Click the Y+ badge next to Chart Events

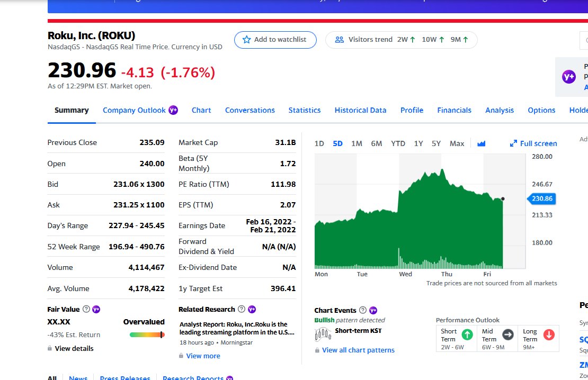[373, 310]
